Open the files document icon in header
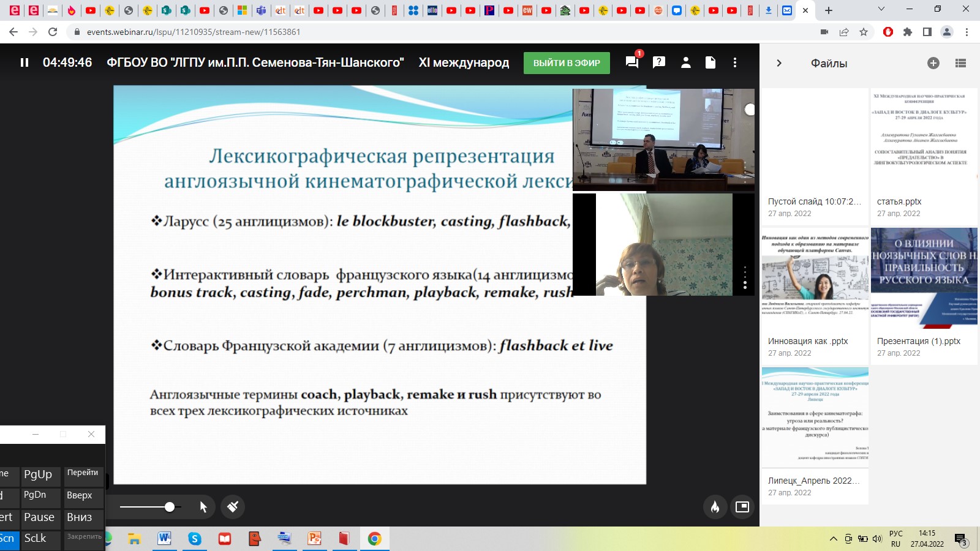This screenshot has width=980, height=551. [x=710, y=62]
